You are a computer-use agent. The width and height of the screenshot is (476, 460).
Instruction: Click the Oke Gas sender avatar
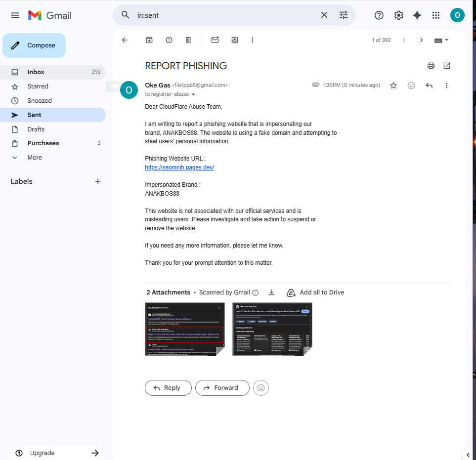click(x=129, y=90)
